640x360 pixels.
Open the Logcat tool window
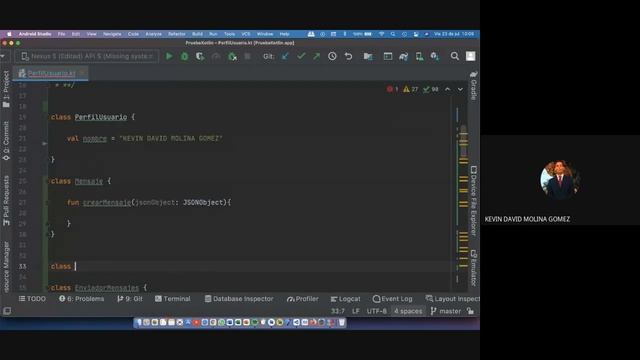[x=345, y=299]
